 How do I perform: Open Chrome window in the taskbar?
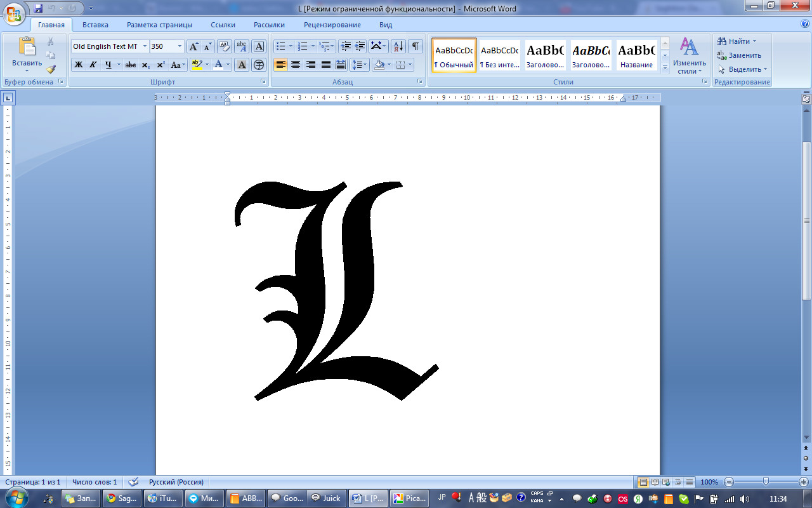pyautogui.click(x=121, y=498)
